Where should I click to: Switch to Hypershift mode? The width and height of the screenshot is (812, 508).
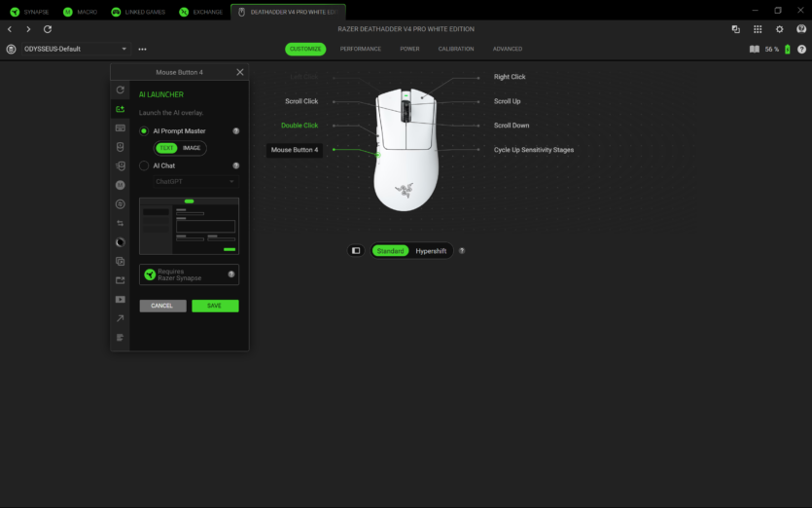coord(431,251)
